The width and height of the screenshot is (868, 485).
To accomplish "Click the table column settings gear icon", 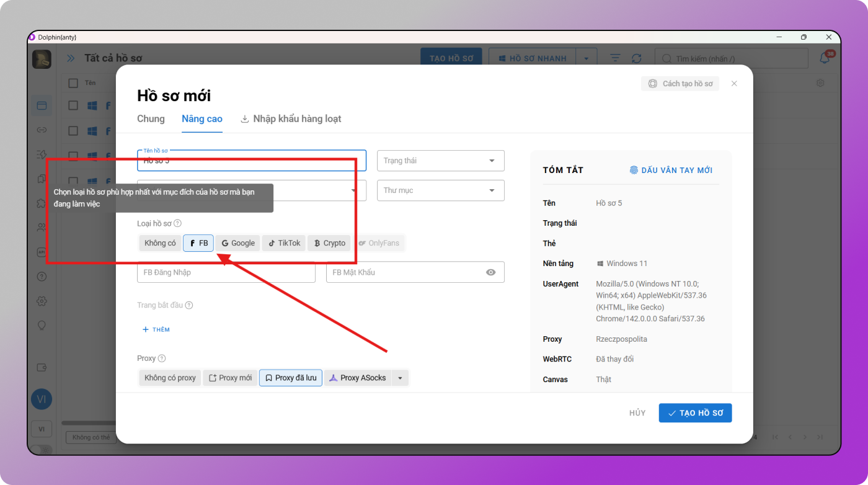I will (820, 83).
